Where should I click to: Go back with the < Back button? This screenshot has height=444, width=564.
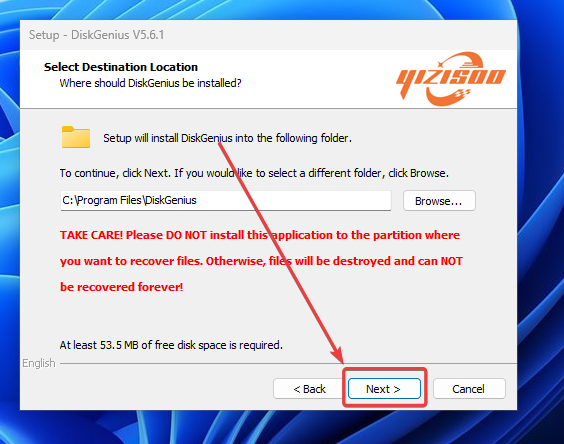[309, 389]
